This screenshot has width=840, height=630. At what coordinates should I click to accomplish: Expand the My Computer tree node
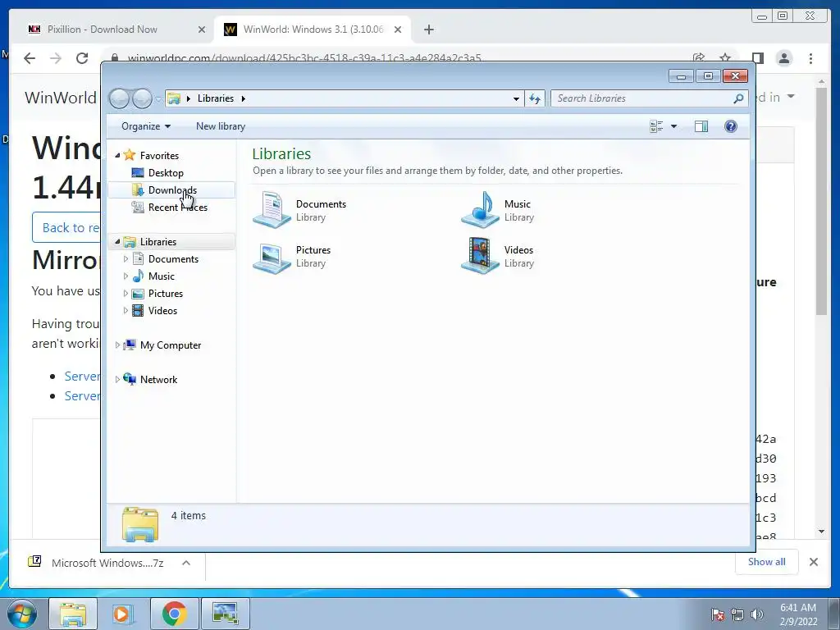pos(117,345)
